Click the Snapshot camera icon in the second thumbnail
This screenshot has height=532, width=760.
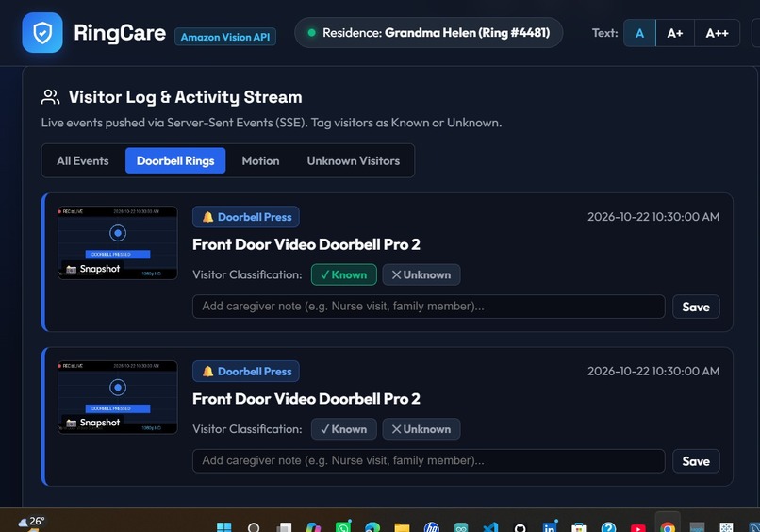[72, 423]
